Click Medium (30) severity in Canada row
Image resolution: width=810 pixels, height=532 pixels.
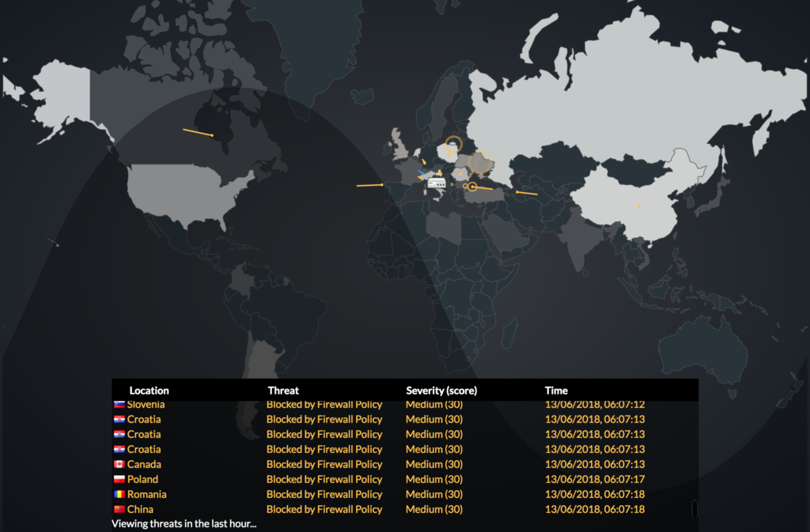point(434,464)
